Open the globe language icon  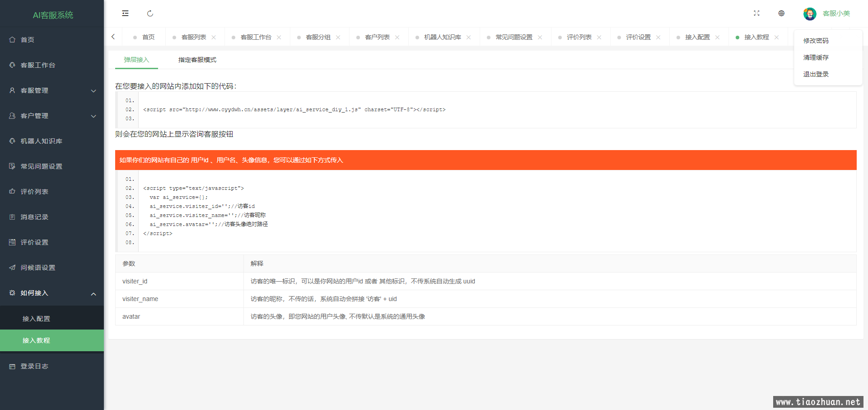781,14
